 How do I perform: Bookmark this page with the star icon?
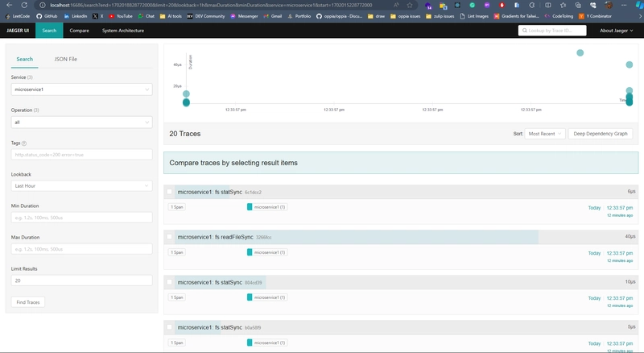[410, 6]
